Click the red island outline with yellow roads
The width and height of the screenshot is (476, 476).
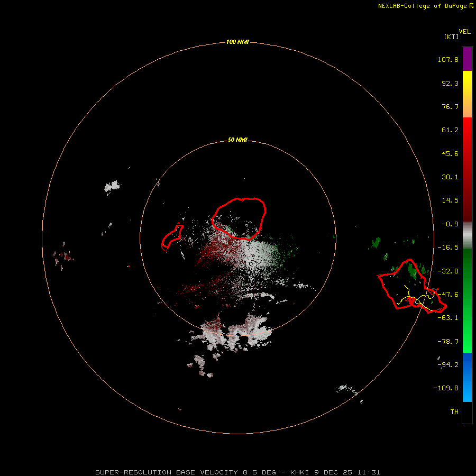tap(412, 286)
